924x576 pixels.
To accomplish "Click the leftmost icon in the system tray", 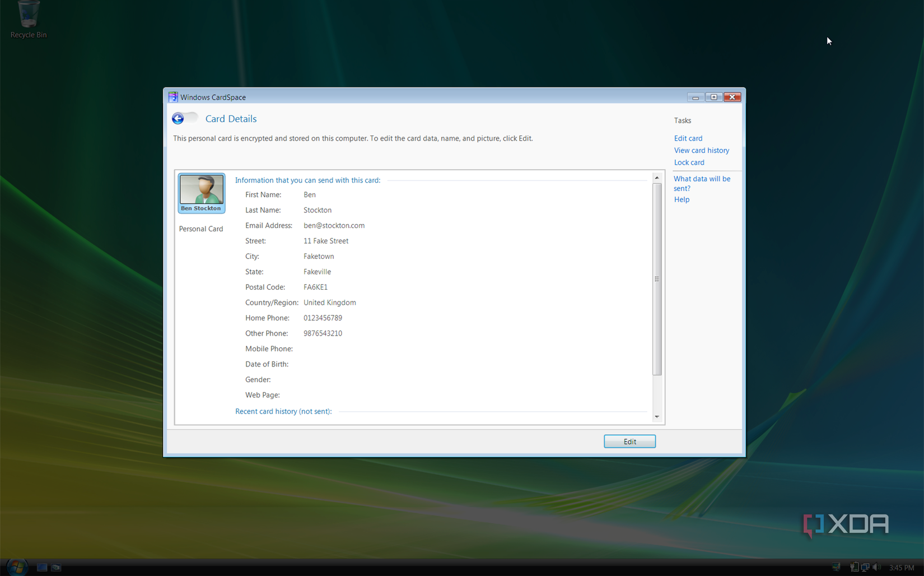I will (836, 567).
